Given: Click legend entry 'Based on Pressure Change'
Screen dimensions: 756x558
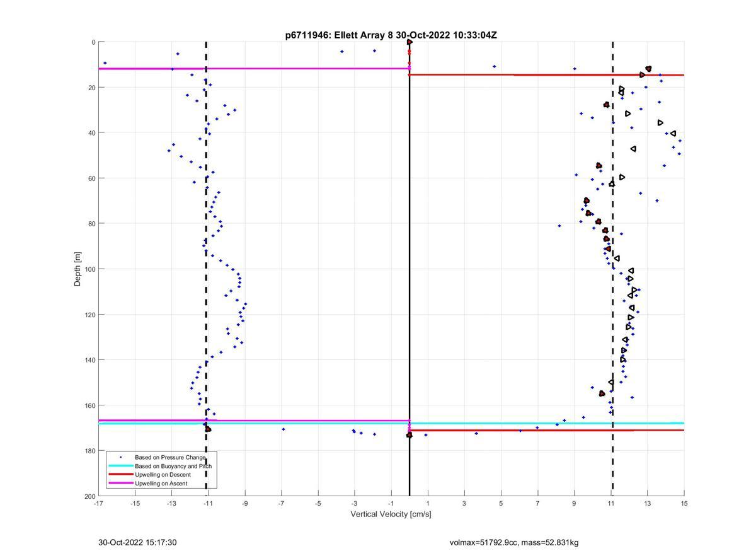Looking at the screenshot, I should point(170,457).
